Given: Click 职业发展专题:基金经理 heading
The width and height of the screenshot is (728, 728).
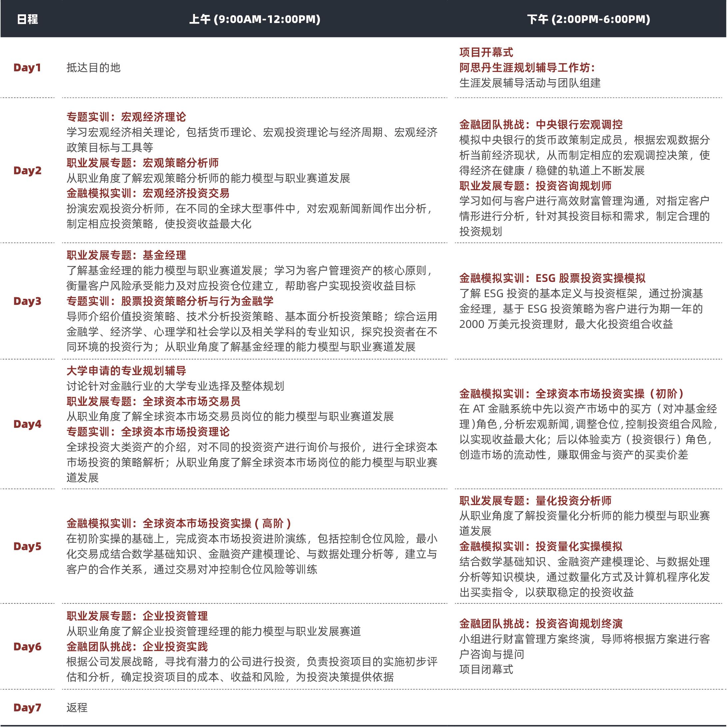Looking at the screenshot, I should [126, 255].
